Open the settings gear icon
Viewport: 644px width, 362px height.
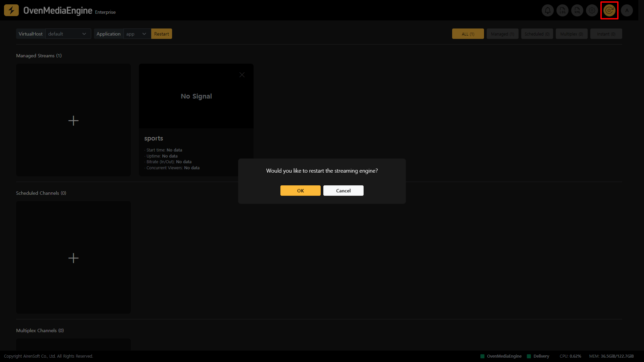592,10
